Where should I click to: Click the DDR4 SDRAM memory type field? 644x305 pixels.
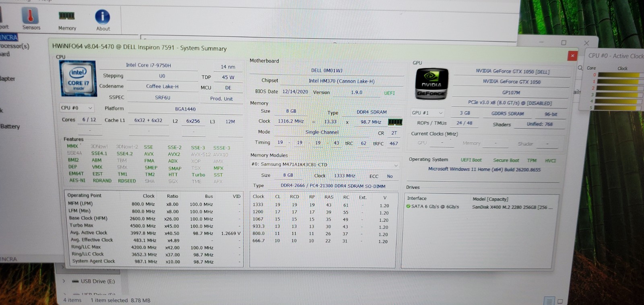click(x=372, y=112)
